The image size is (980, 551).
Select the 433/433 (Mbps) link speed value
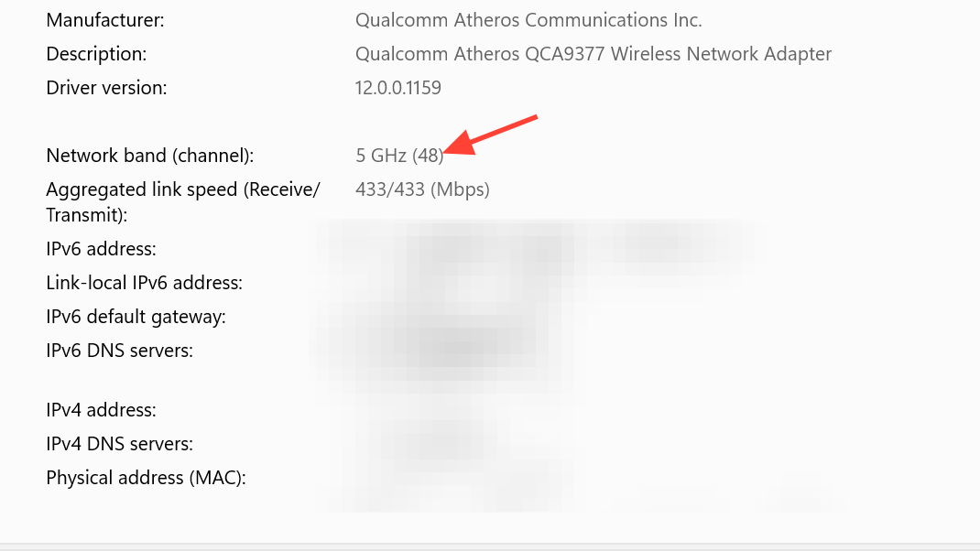(422, 189)
